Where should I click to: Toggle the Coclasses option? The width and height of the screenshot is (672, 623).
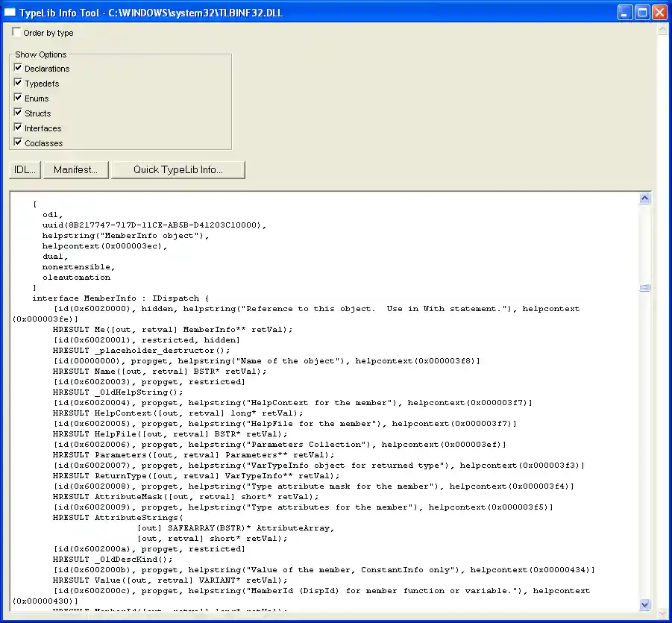pos(18,143)
